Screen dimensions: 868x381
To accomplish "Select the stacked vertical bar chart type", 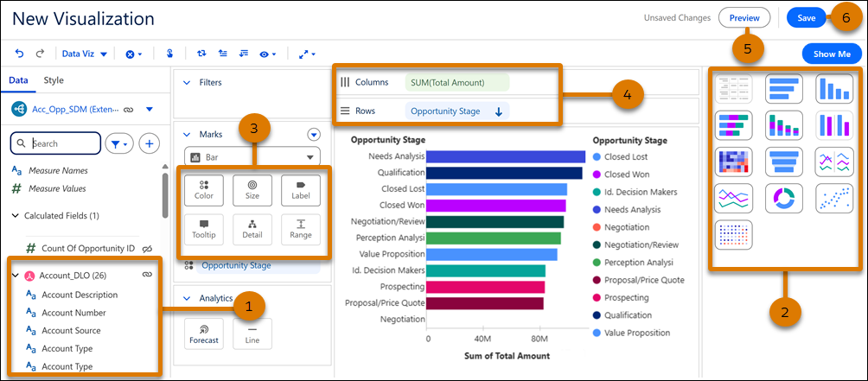I will pyautogui.click(x=784, y=125).
